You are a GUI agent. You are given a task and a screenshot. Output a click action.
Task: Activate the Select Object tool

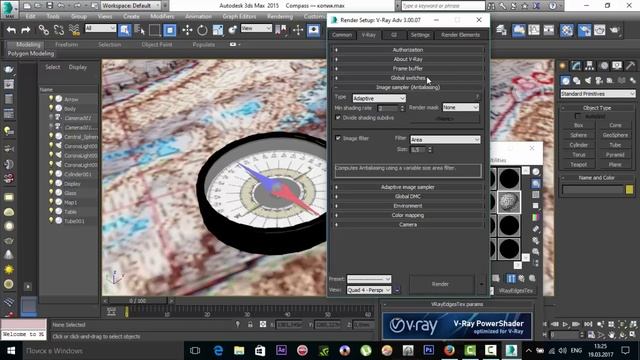coord(124,30)
